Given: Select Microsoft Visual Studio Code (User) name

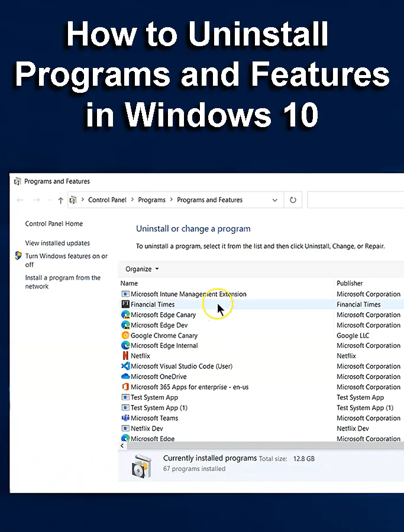Looking at the screenshot, I should [x=182, y=366].
